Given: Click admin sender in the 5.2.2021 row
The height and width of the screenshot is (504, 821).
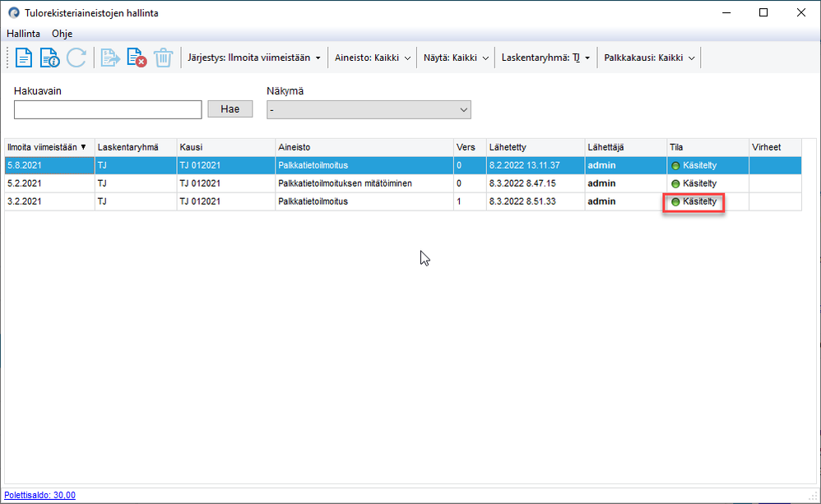Looking at the screenshot, I should [x=601, y=183].
